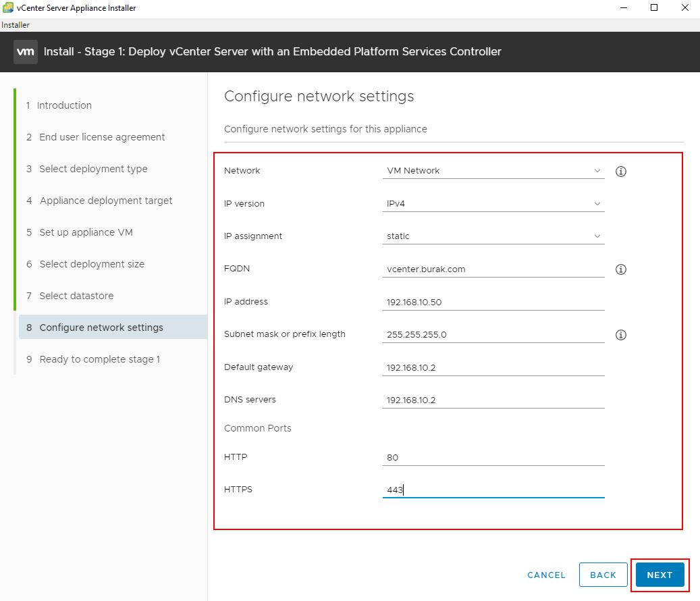The width and height of the screenshot is (700, 601).
Task: Click the IP version label
Action: pos(244,204)
